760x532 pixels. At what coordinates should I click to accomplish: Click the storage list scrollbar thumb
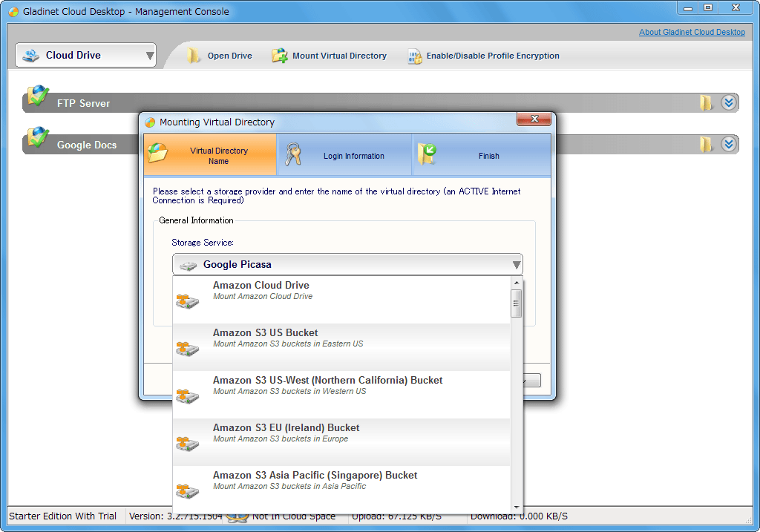[x=517, y=303]
